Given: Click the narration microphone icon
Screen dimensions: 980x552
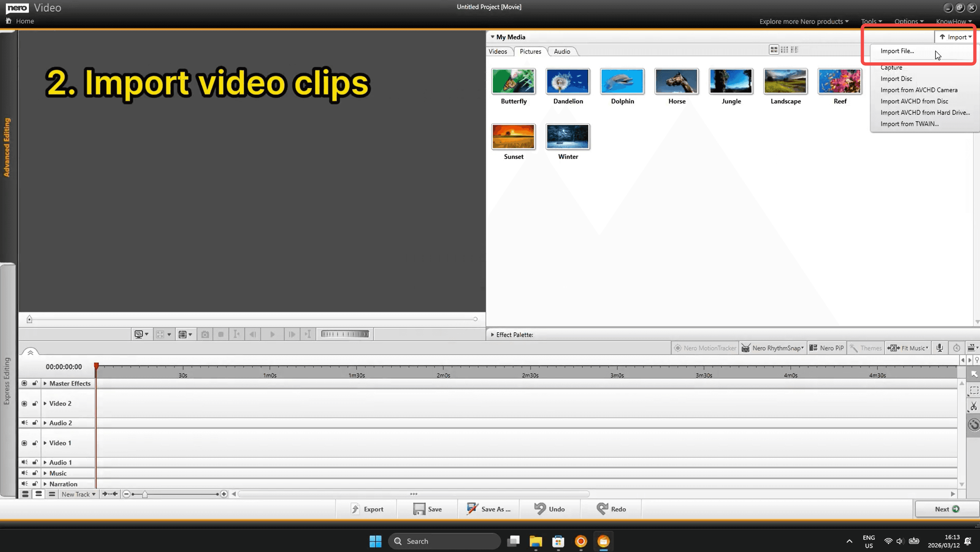Looking at the screenshot, I should pos(939,348).
